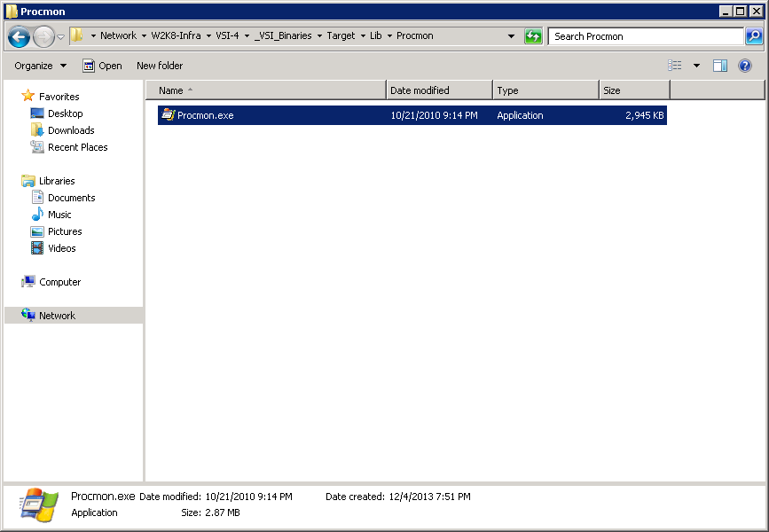Change your view icon
The height and width of the screenshot is (532, 769).
675,66
